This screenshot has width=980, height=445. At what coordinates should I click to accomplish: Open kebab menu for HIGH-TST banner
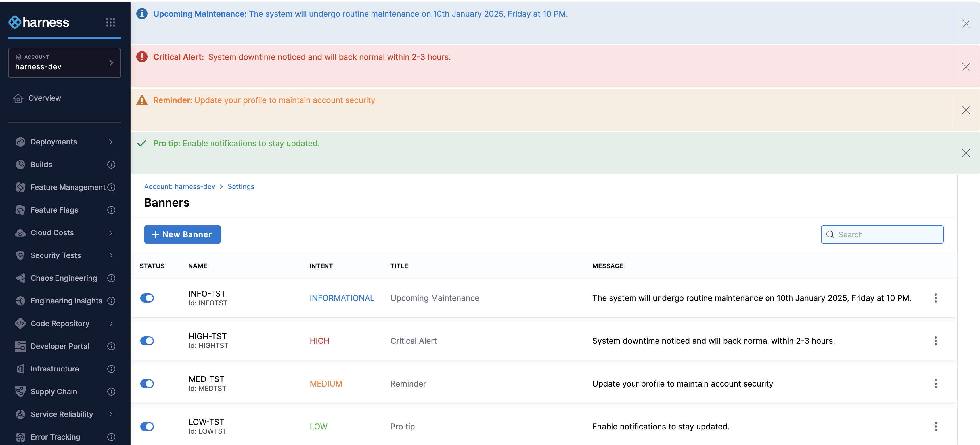coord(935,341)
